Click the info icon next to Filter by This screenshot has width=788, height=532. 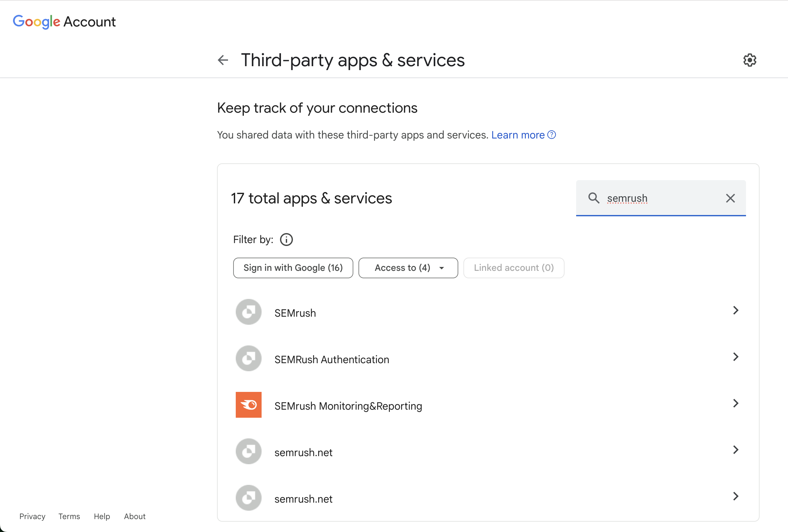click(x=286, y=240)
